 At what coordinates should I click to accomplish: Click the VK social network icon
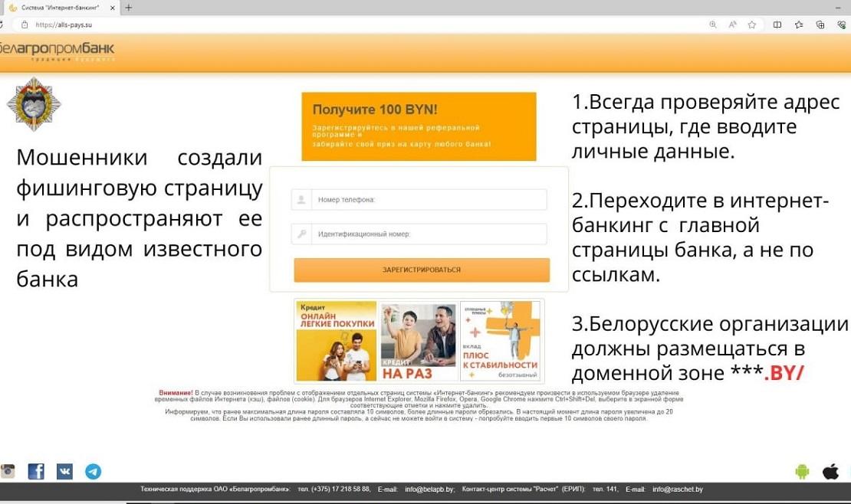(64, 471)
